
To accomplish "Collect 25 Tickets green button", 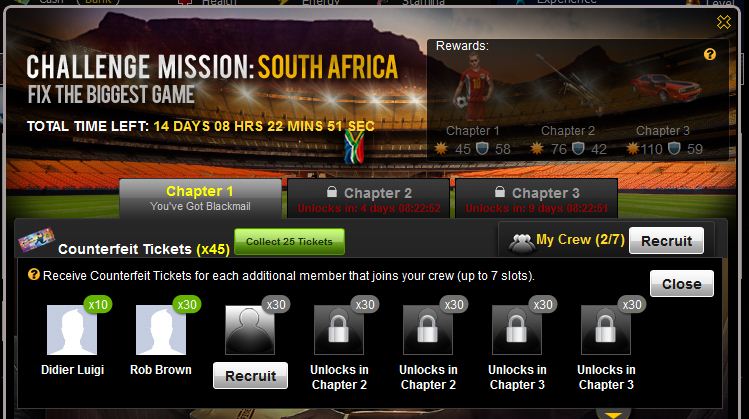I will [x=289, y=242].
